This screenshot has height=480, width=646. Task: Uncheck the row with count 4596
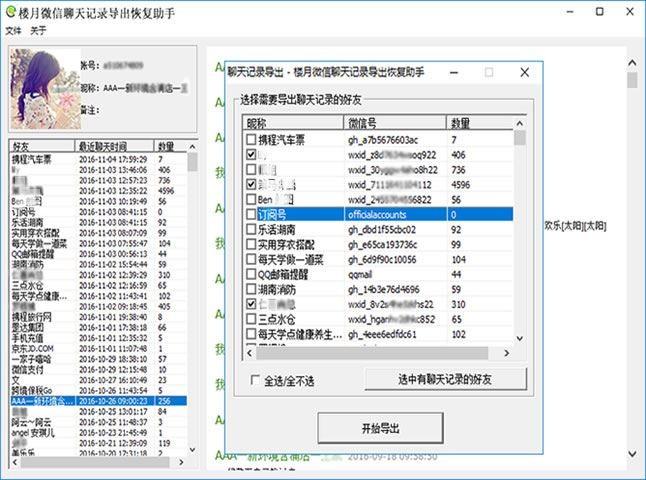(251, 184)
